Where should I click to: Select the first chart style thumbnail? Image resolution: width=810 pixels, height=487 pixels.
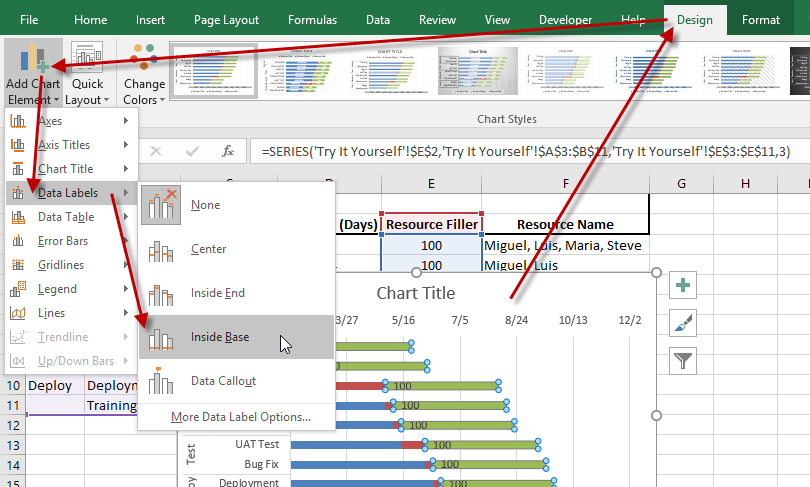(x=210, y=72)
